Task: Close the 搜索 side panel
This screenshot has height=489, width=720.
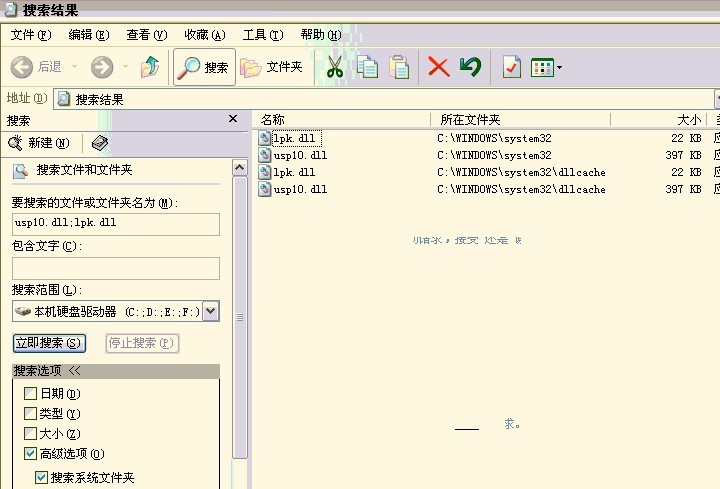Action: pyautogui.click(x=233, y=119)
